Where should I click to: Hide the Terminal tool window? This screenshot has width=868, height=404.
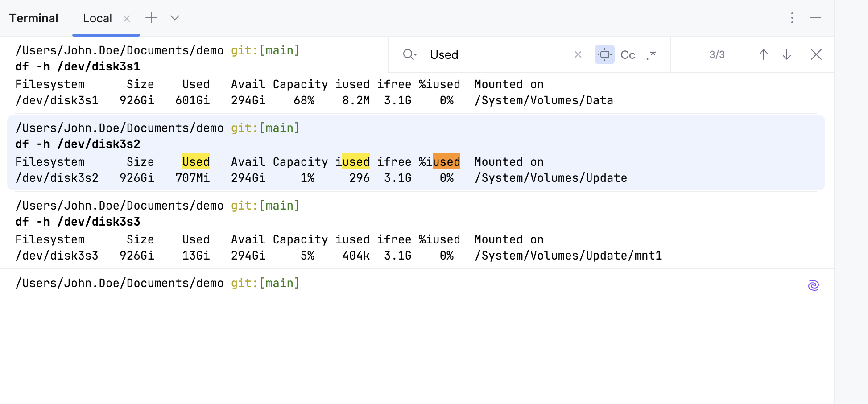[815, 18]
